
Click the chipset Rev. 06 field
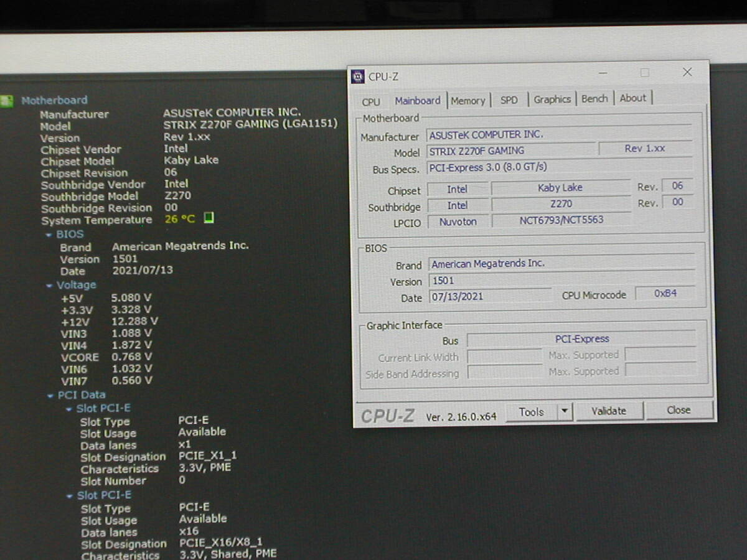coord(677,185)
